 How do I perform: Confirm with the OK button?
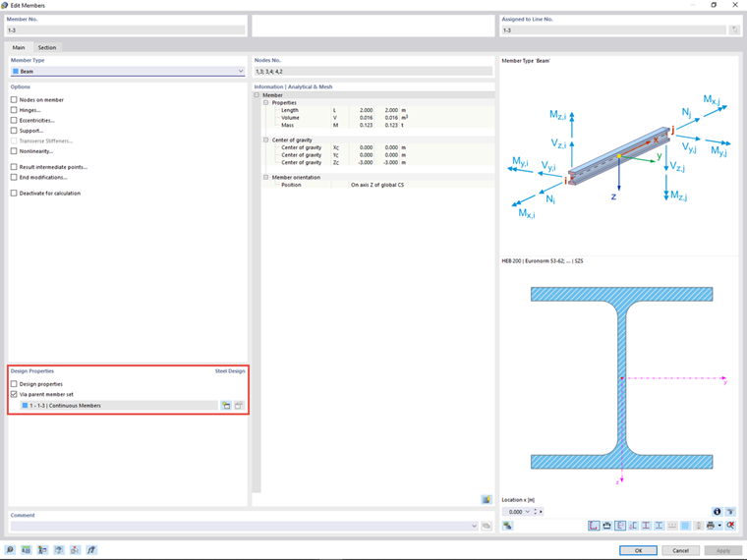coord(638,550)
